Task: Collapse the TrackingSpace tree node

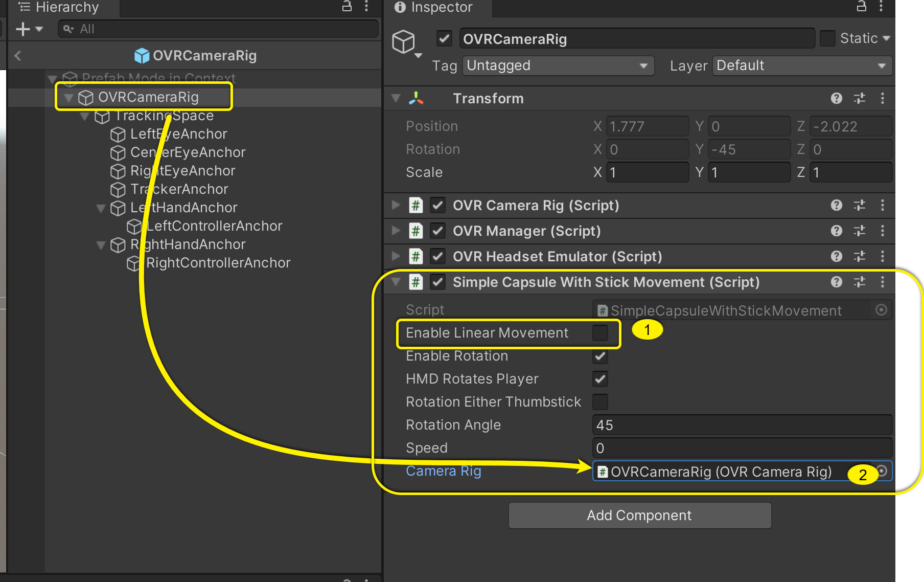Action: 85,116
